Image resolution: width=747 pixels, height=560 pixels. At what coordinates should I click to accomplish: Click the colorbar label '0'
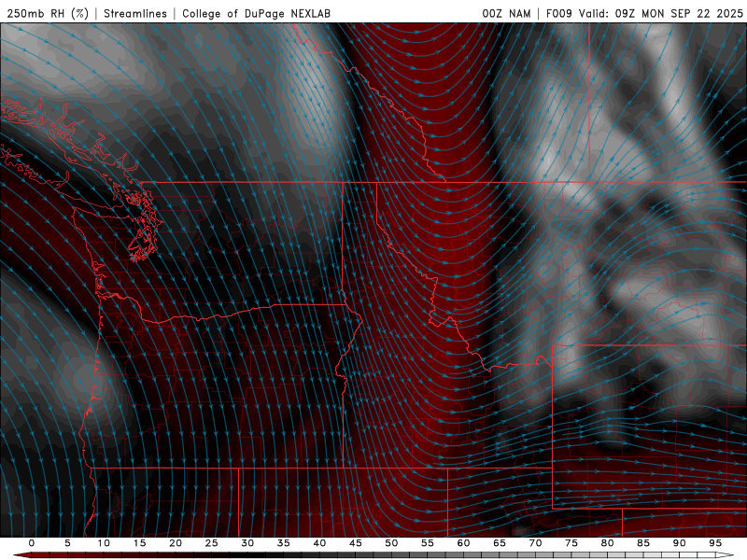[32, 543]
